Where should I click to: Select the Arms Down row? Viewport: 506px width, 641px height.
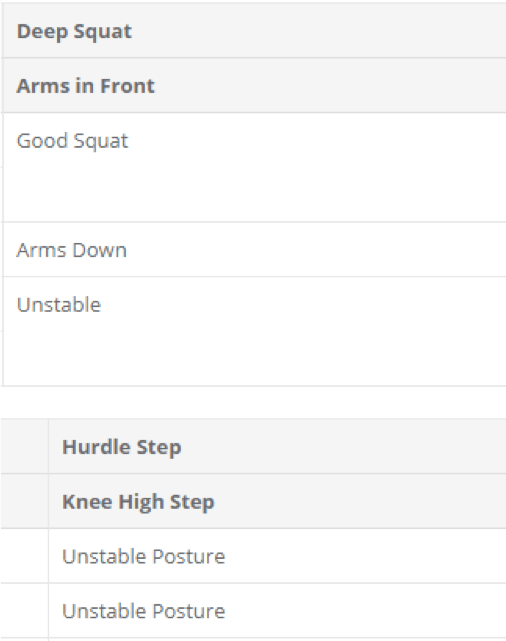coord(254,249)
